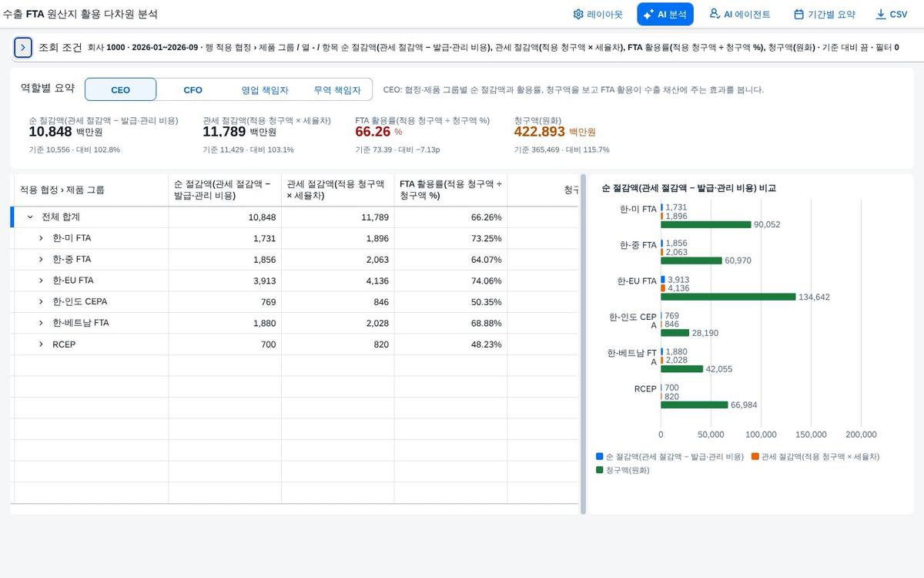Open the 레이아웃 layout settings
The width and height of the screenshot is (924, 578).
point(598,14)
